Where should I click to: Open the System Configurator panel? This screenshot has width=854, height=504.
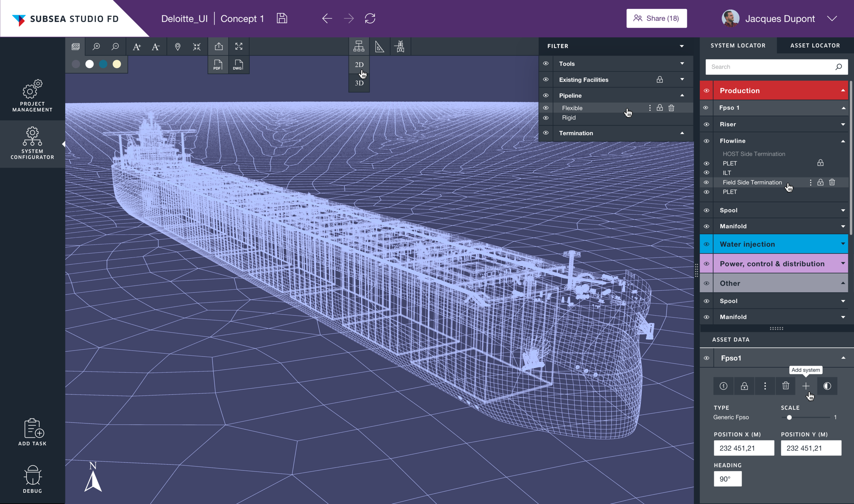(x=32, y=143)
